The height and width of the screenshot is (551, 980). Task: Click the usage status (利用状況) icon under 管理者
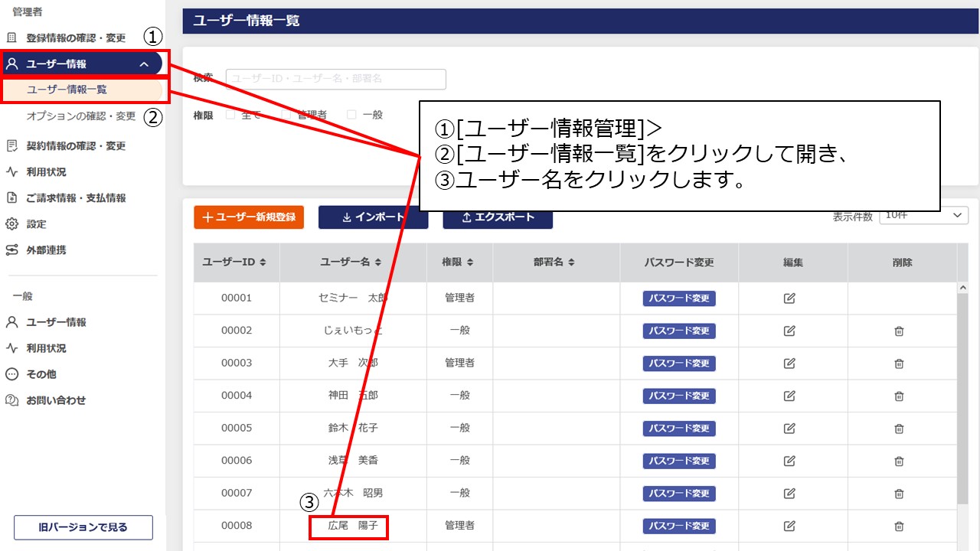pyautogui.click(x=11, y=172)
